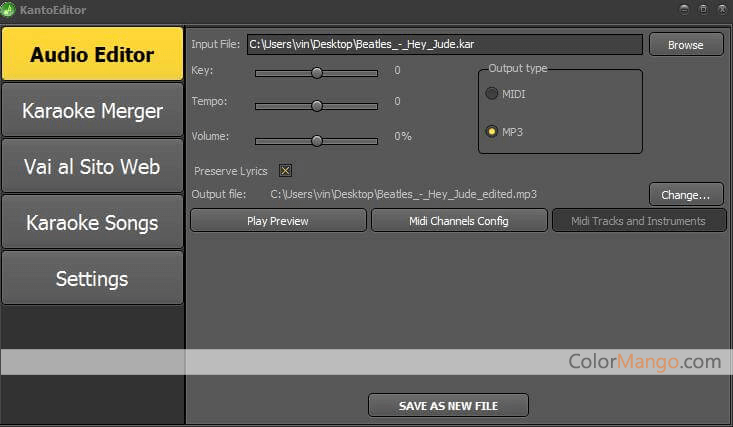Click the Key value 0

pos(397,70)
